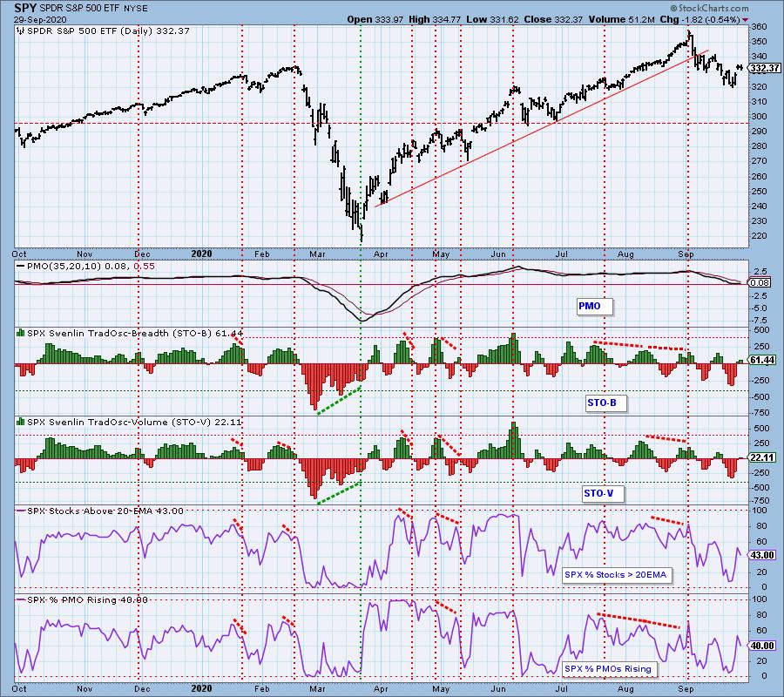Click the red rising trendline on the price chart

pyautogui.click(x=542, y=128)
